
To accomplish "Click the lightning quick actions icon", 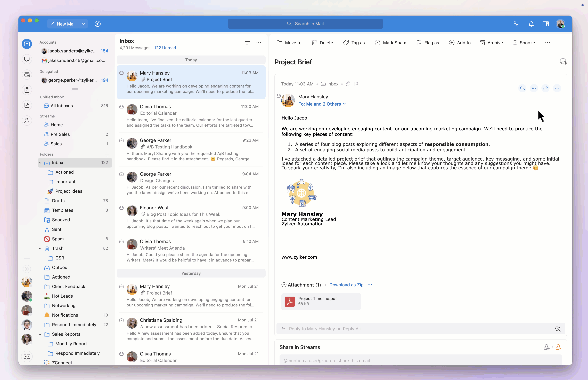I will tap(98, 24).
